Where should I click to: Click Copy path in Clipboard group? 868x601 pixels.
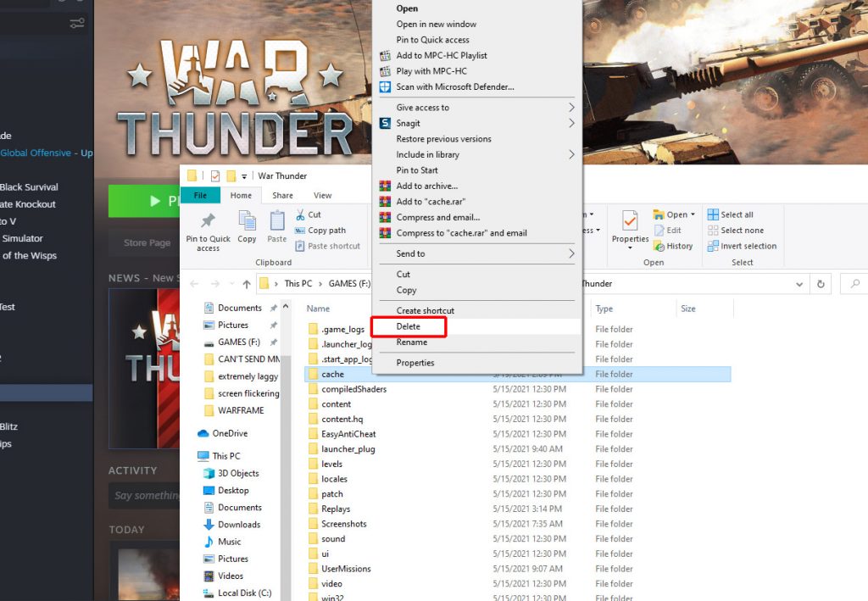(x=320, y=231)
